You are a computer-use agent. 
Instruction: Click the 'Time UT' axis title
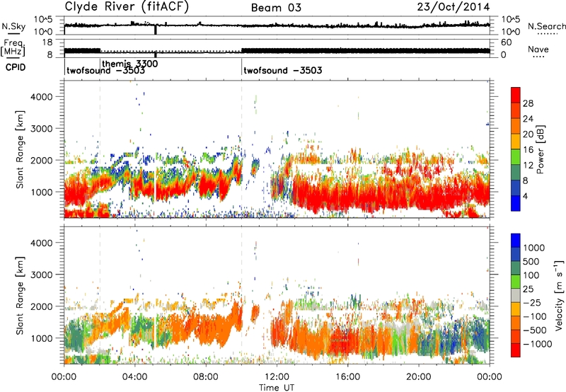pos(277,388)
